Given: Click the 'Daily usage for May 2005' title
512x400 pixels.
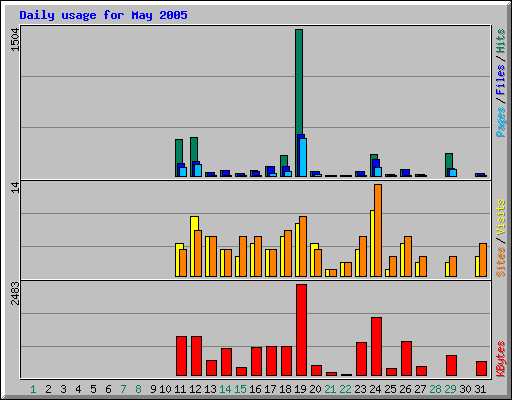Looking at the screenshot, I should point(103,15).
